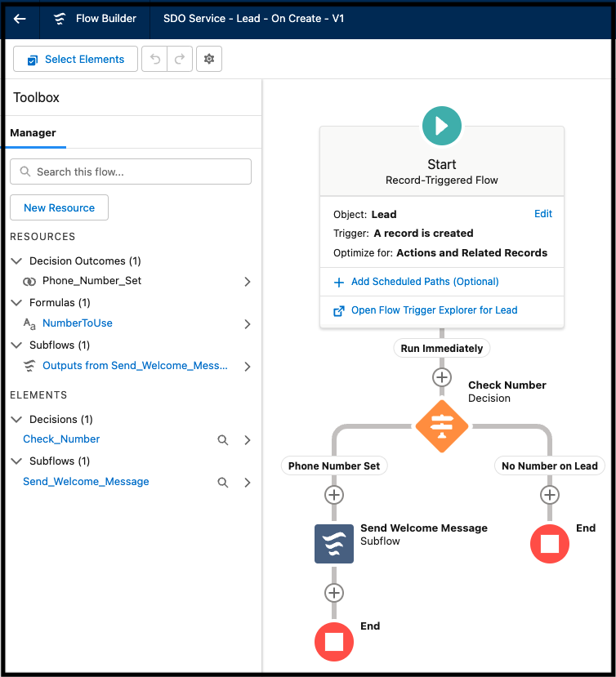616x677 pixels.
Task: Expand details chevron for NumberToUse formula
Action: click(247, 323)
